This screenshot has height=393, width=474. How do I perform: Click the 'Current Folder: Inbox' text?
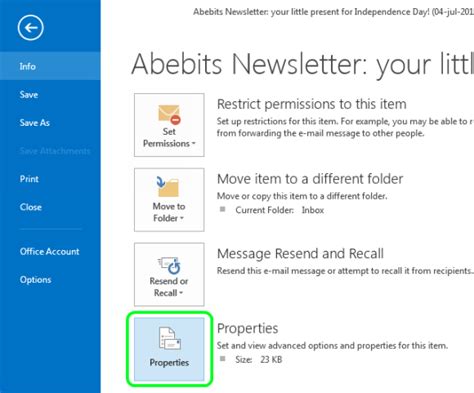click(x=279, y=210)
